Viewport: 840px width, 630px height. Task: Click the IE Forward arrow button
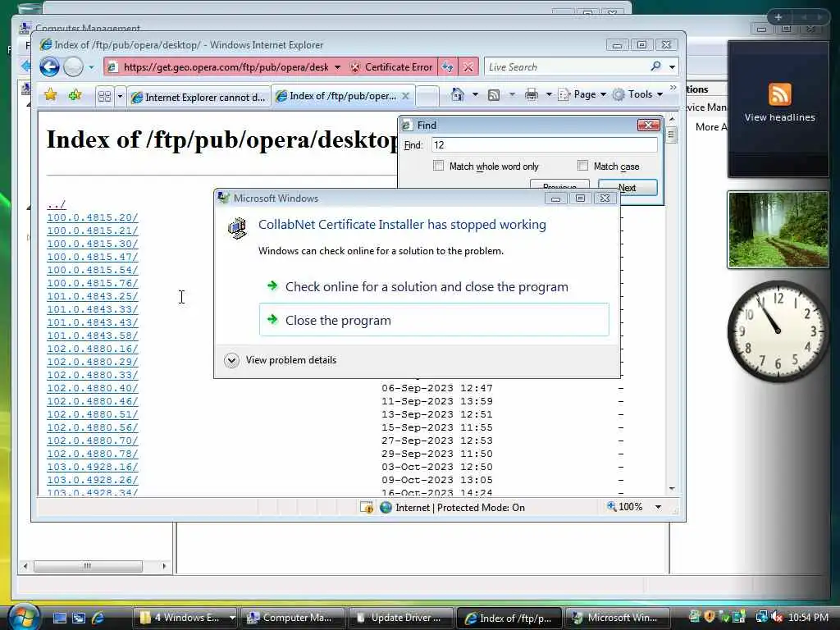pyautogui.click(x=73, y=67)
